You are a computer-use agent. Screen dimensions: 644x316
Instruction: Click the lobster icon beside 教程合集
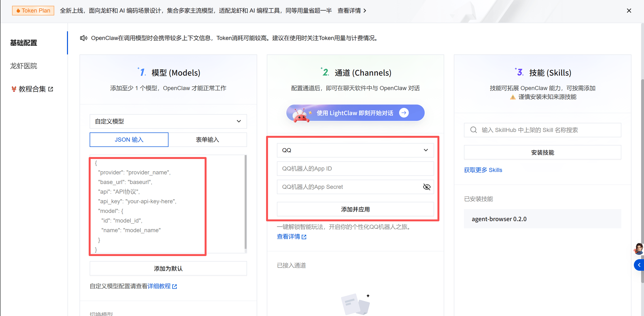tap(14, 89)
